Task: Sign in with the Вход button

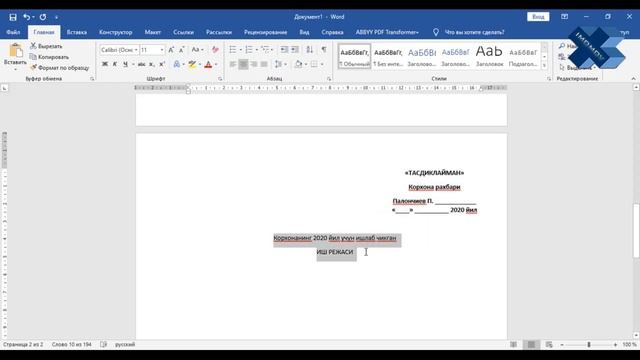Action: point(538,17)
